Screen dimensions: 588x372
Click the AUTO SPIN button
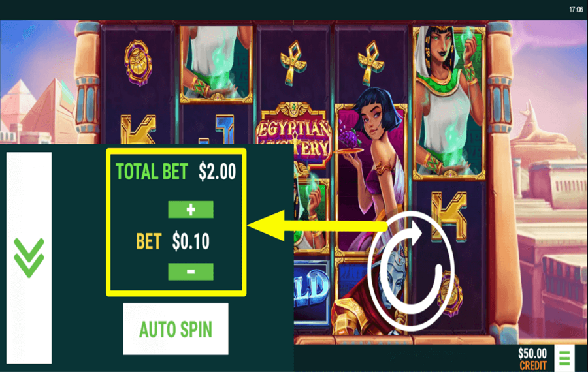coord(176,329)
